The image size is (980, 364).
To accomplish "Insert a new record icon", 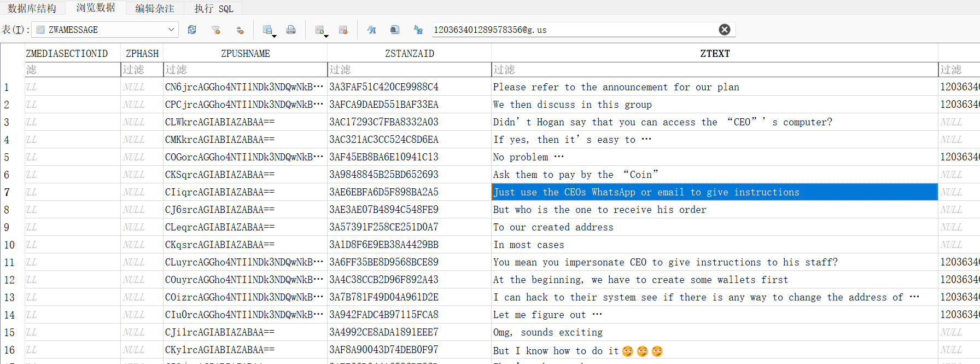I will point(321,30).
